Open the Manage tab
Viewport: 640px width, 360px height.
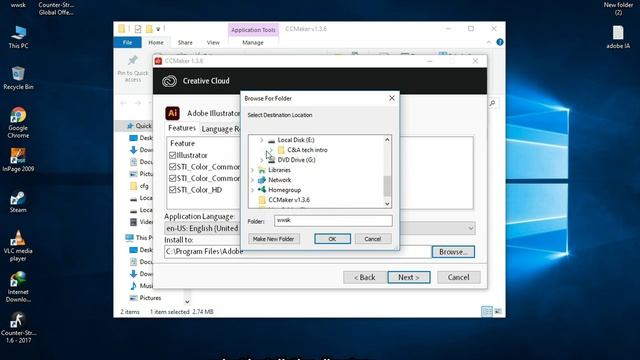[253, 42]
